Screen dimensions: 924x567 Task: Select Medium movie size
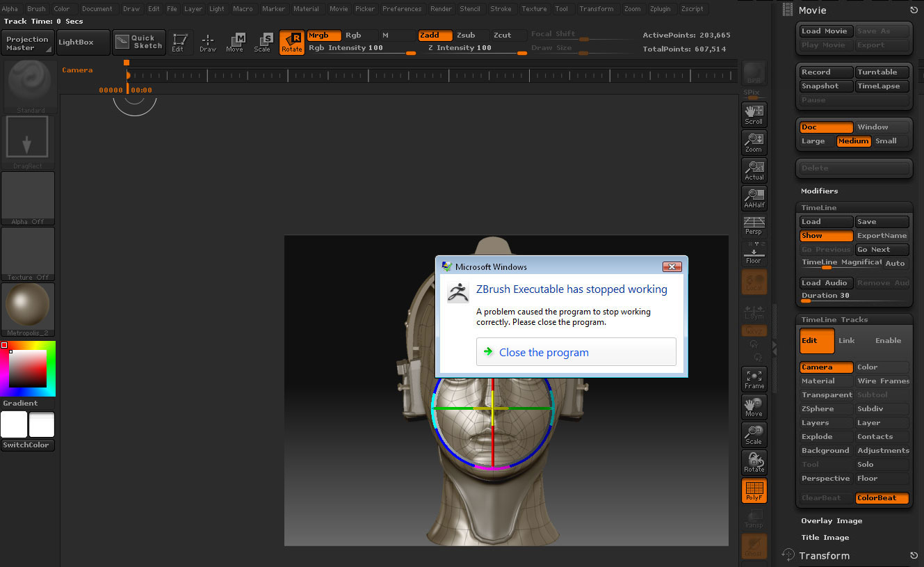[853, 141]
